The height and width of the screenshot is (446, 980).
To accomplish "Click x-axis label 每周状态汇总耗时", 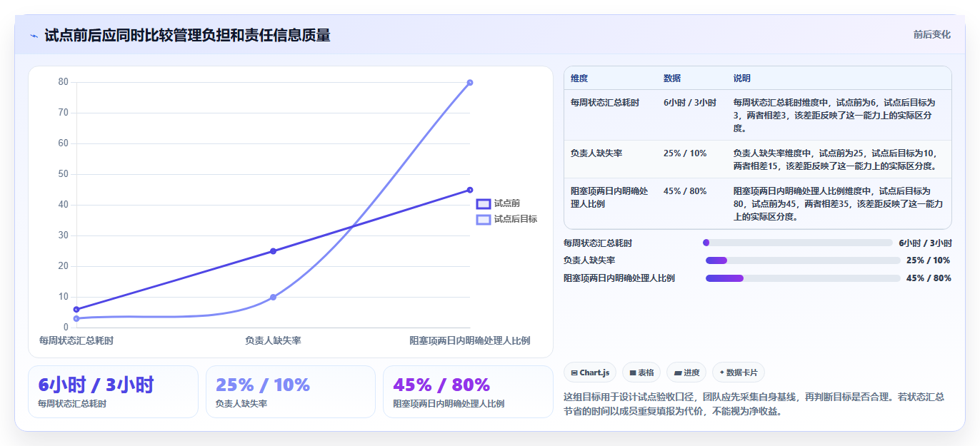I will (76, 340).
